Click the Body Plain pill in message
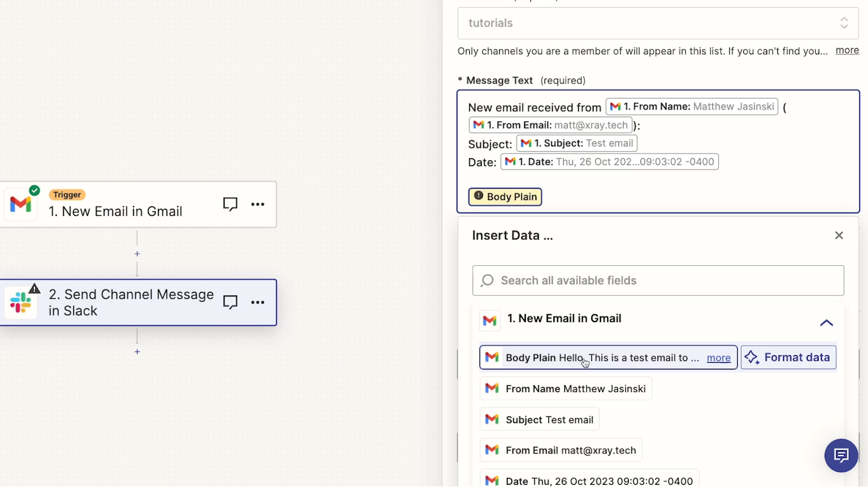 coord(505,196)
